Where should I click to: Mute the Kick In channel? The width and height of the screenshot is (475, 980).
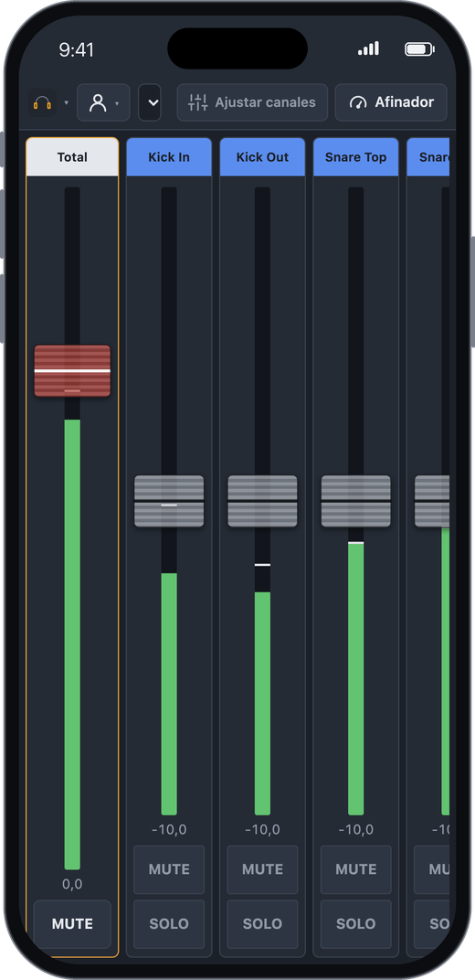(169, 869)
